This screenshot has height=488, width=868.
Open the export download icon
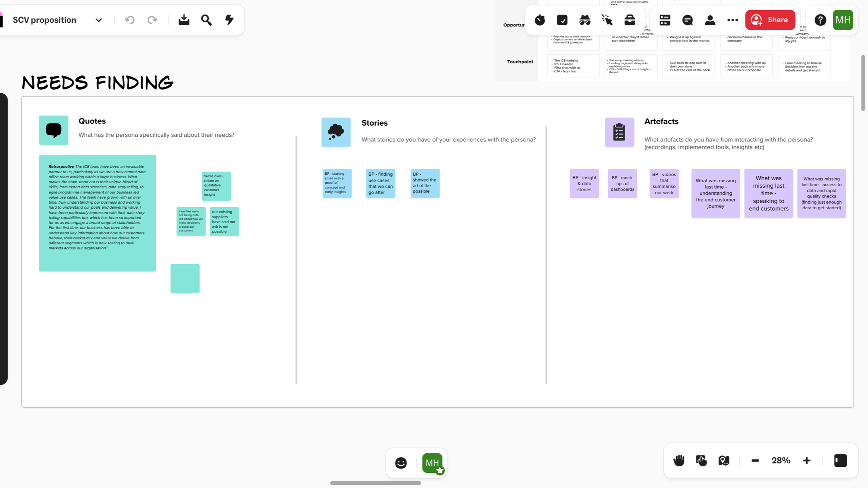coord(184,20)
